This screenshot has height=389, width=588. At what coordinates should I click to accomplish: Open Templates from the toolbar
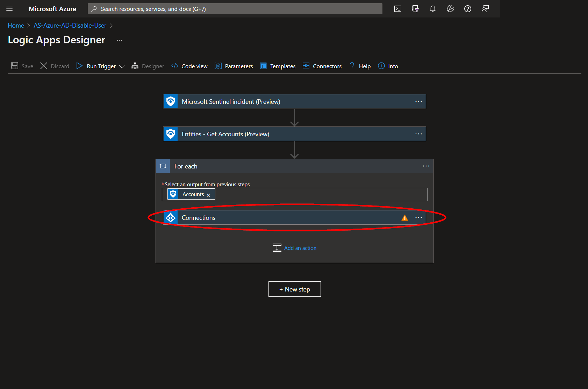click(278, 66)
